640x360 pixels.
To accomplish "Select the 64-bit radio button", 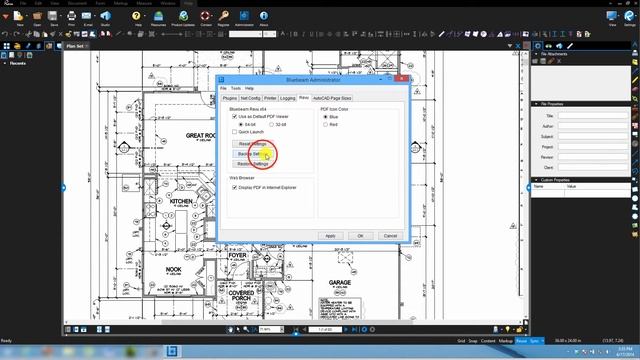I will pyautogui.click(x=241, y=124).
